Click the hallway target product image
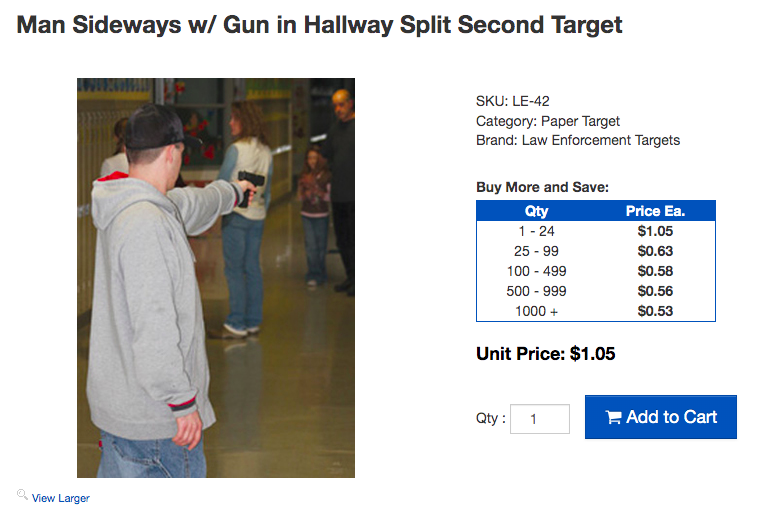 (216, 277)
